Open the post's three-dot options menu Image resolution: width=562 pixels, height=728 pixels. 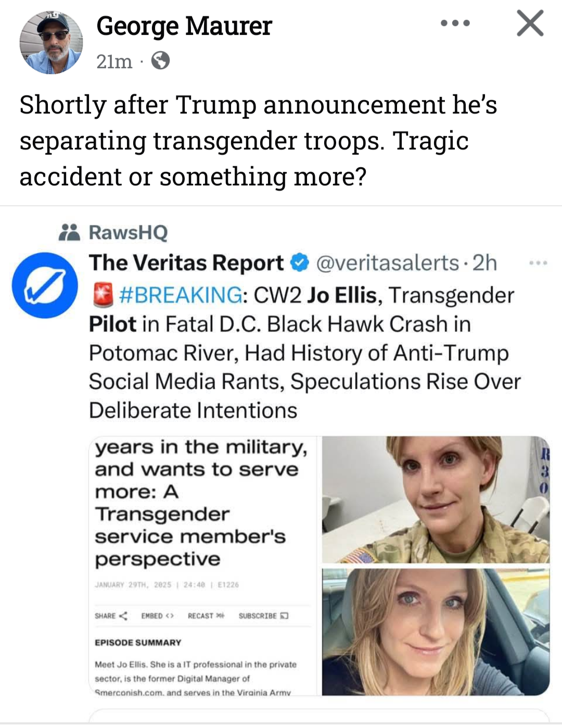455,23
